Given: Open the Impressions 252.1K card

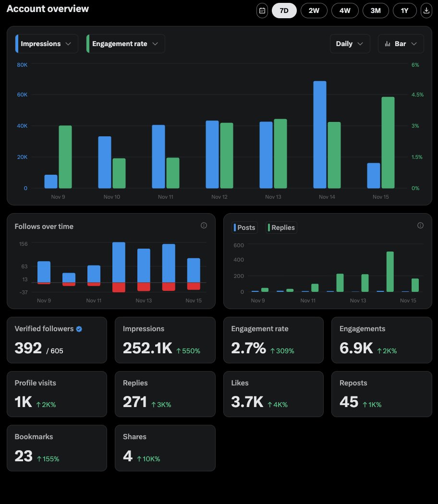Looking at the screenshot, I should click(165, 340).
